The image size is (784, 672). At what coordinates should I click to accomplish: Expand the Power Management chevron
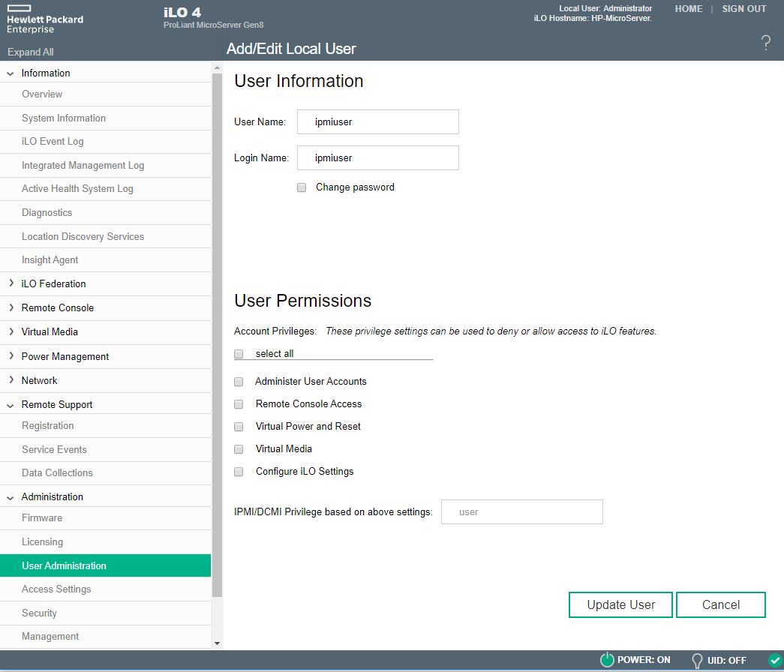[11, 355]
